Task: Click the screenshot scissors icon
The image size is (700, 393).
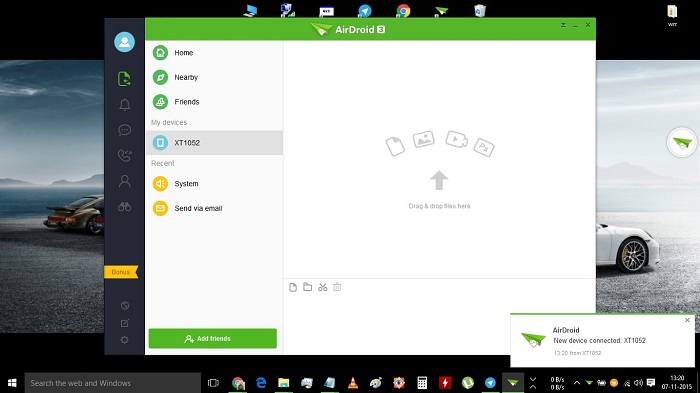Action: pyautogui.click(x=323, y=287)
